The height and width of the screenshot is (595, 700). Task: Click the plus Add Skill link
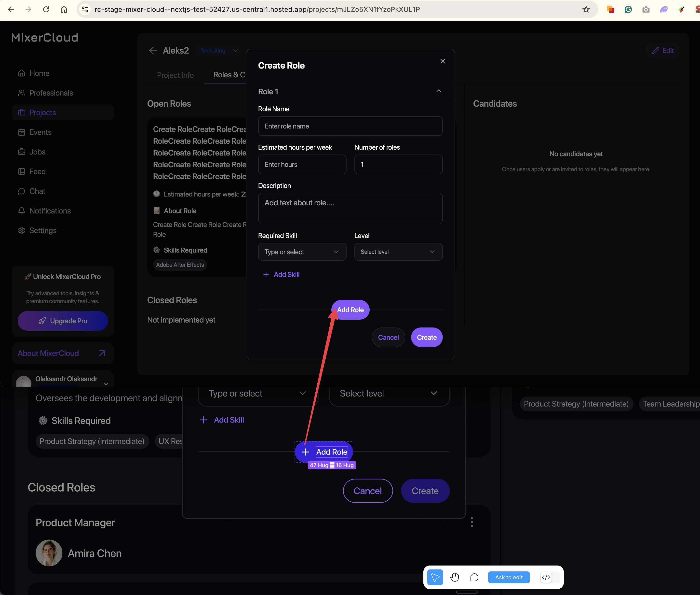coord(282,275)
